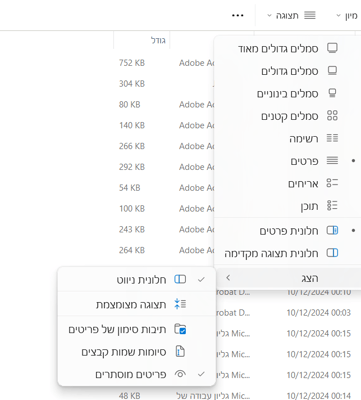Screen dimensions: 361x400
Task: Toggle checkmark beside חלונית ניווט
Action: pyautogui.click(x=201, y=279)
